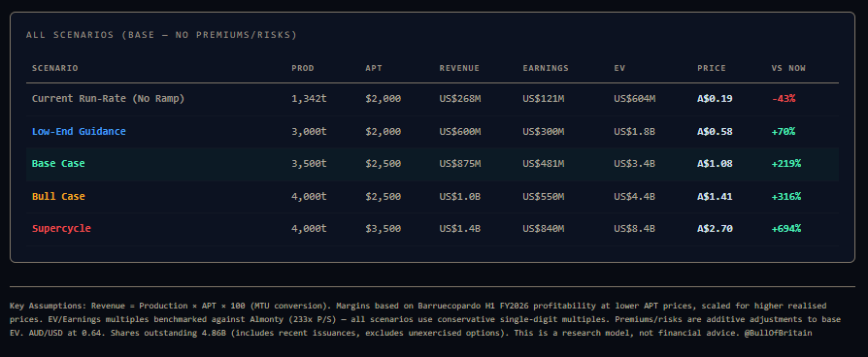Click the REVENUE column header
Viewport: 868px width, 357px height.
click(459, 68)
